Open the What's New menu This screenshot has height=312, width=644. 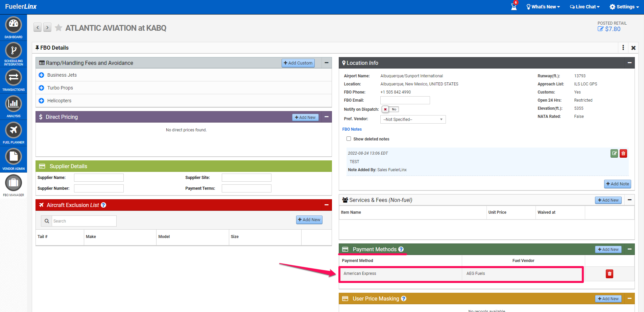click(543, 7)
